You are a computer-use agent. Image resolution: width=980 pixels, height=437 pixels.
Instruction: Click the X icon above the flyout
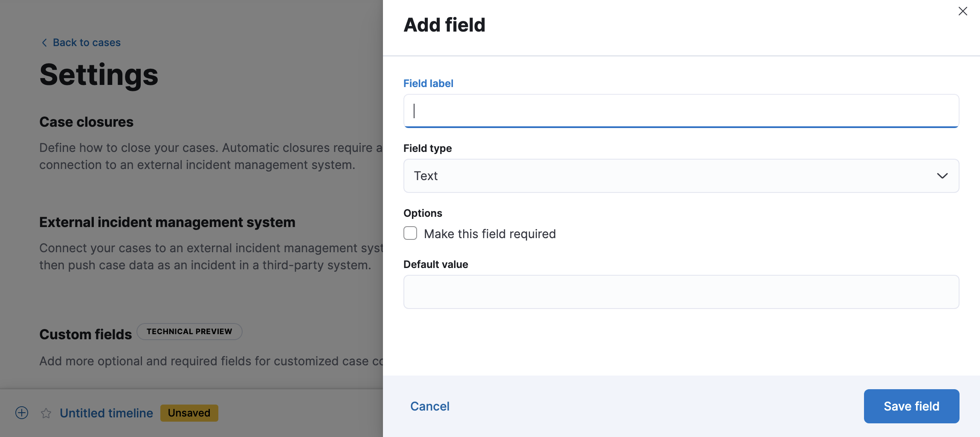[x=963, y=11]
